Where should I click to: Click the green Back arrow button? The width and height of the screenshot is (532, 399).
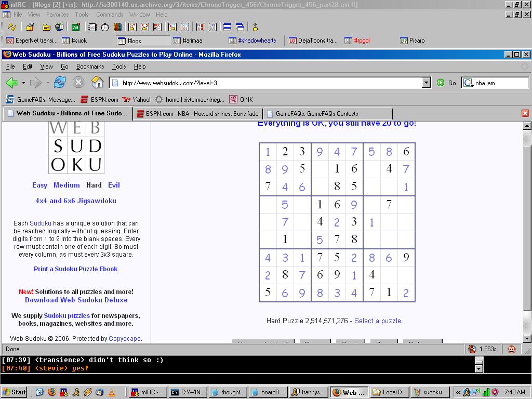tap(11, 83)
